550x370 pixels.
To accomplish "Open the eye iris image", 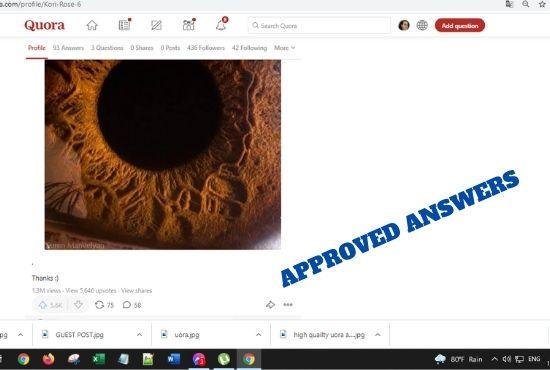I will point(163,155).
